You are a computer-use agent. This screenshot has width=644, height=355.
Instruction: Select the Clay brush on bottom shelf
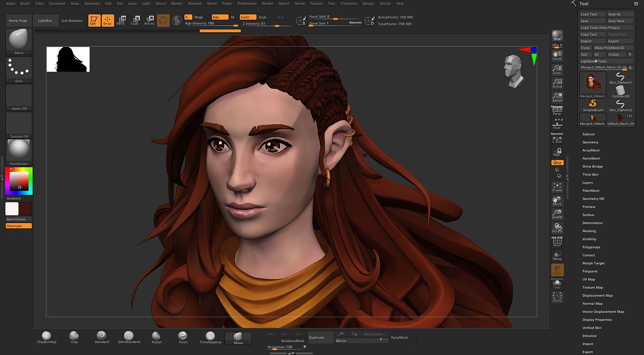(74, 337)
